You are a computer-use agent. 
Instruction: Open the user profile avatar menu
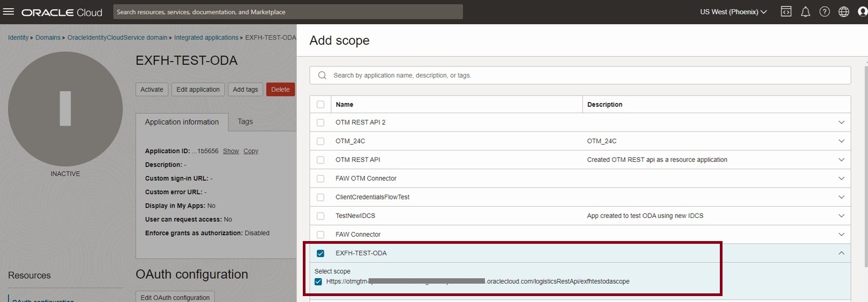click(863, 12)
